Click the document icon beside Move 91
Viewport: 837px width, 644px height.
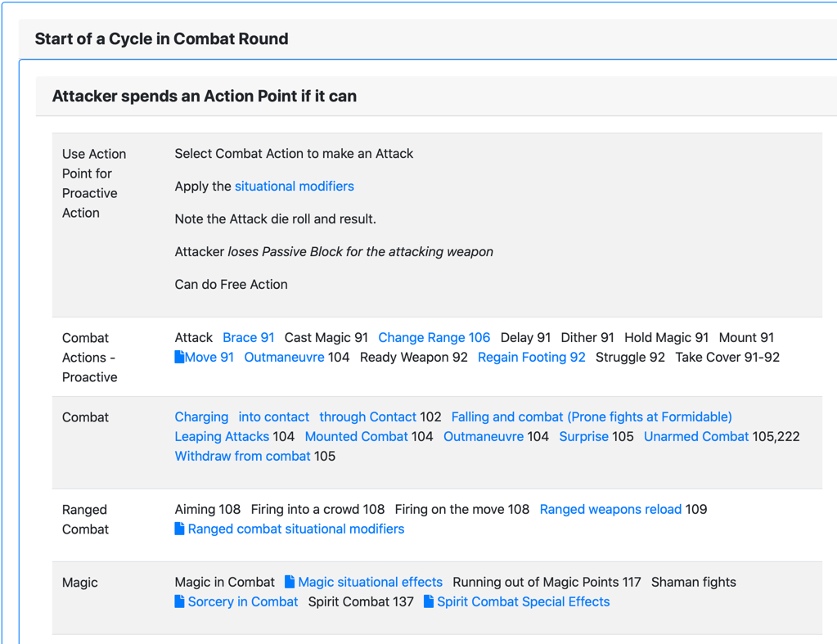179,357
